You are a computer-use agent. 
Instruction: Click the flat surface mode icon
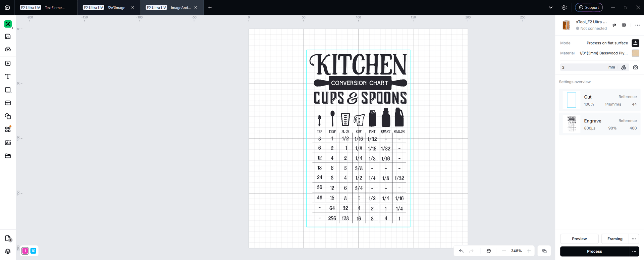pyautogui.click(x=636, y=43)
